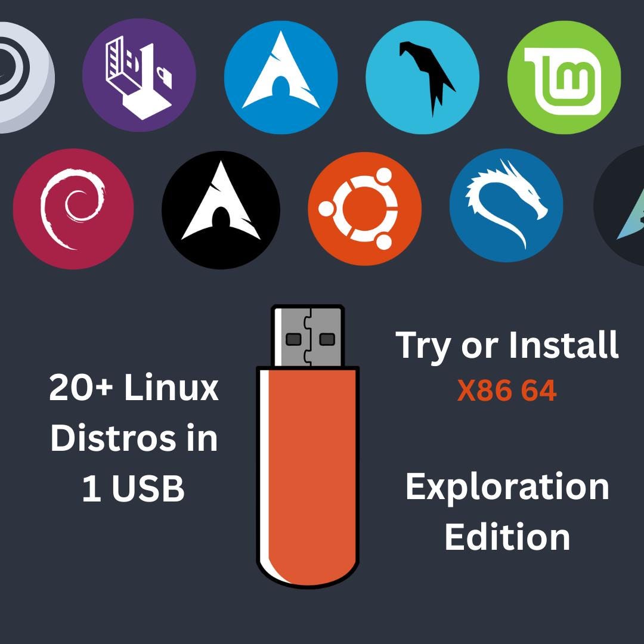
Task: Click the word "Exploration"
Action: 507,488
